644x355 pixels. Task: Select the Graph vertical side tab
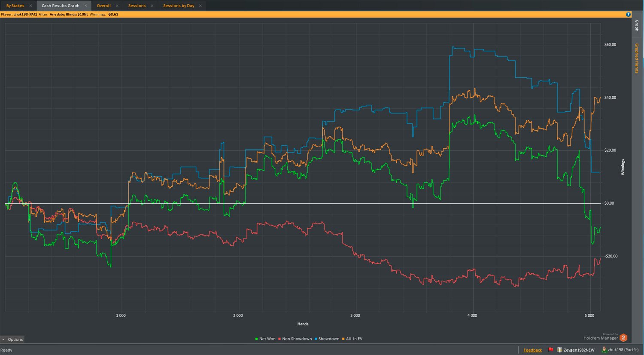click(637, 25)
